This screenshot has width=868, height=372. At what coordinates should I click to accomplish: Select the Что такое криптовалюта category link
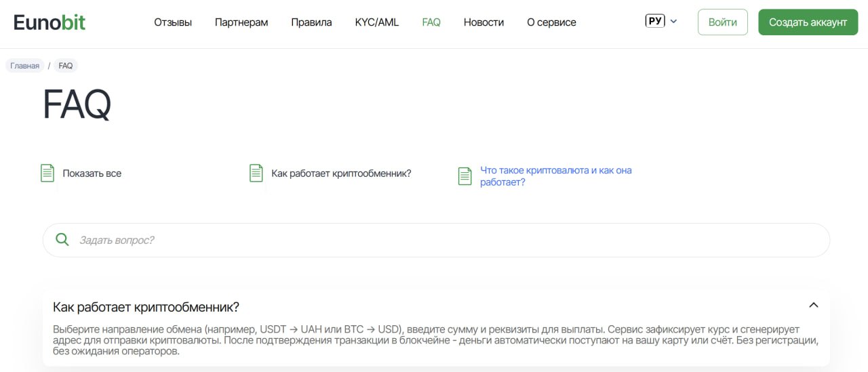[556, 176]
